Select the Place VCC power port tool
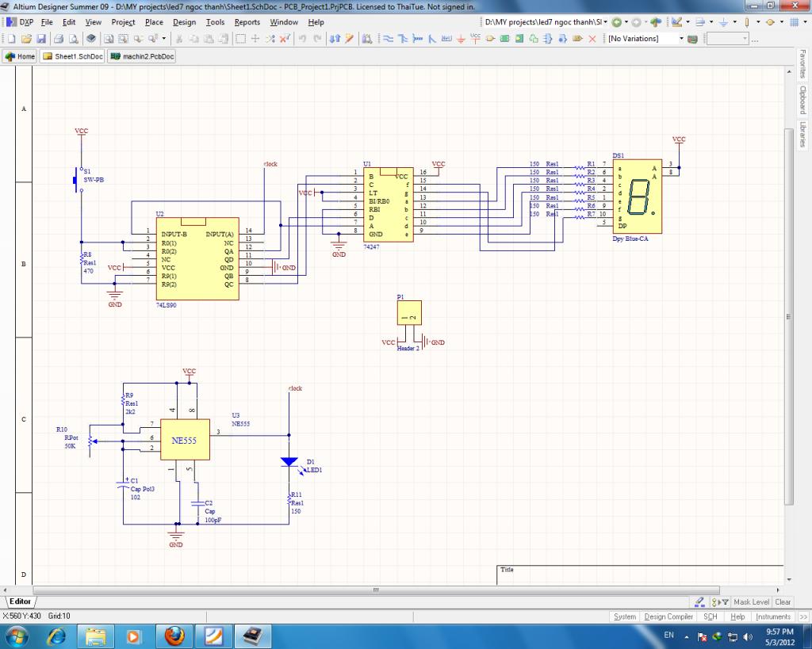 click(x=475, y=39)
